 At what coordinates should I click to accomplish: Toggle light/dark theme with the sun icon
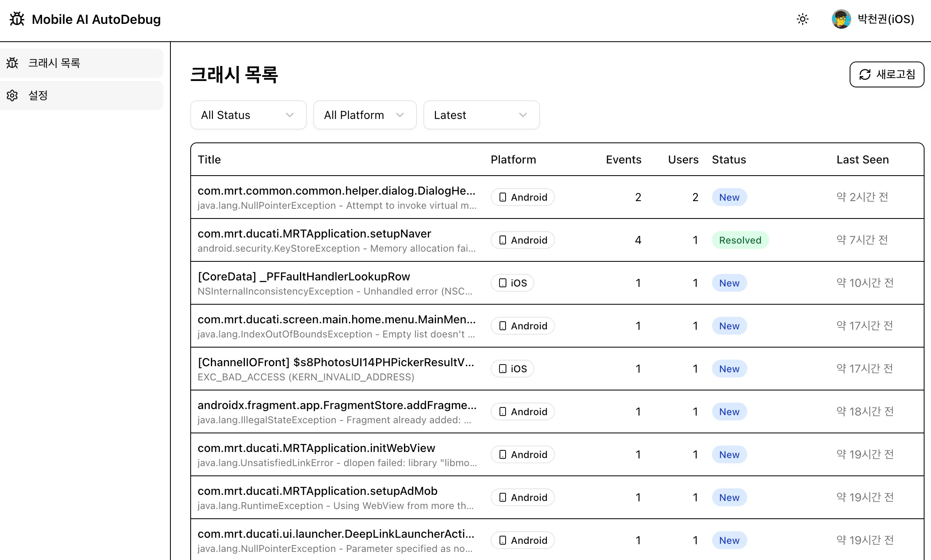(802, 19)
